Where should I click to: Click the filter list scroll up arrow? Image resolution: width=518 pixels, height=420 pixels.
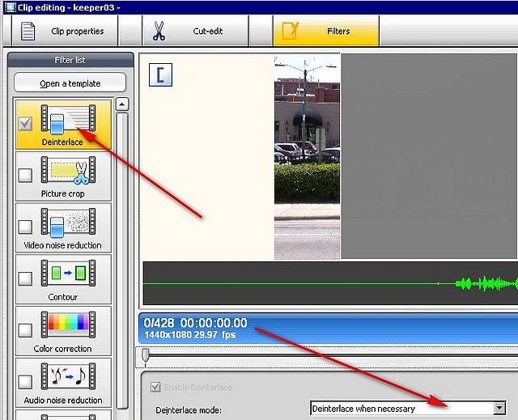click(x=122, y=104)
